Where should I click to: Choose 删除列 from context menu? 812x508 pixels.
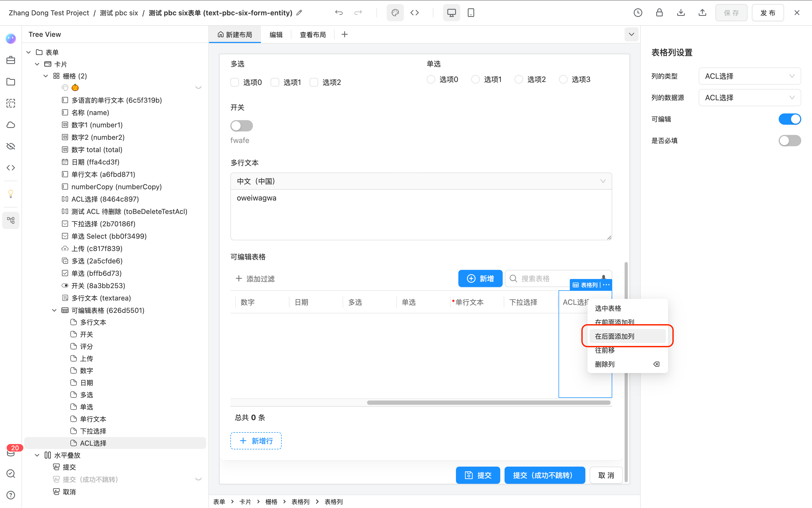coord(628,364)
